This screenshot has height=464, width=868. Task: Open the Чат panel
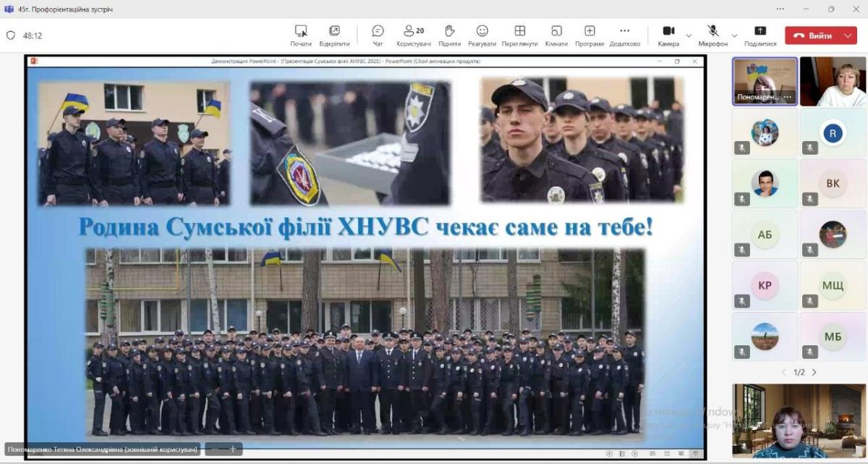378,35
